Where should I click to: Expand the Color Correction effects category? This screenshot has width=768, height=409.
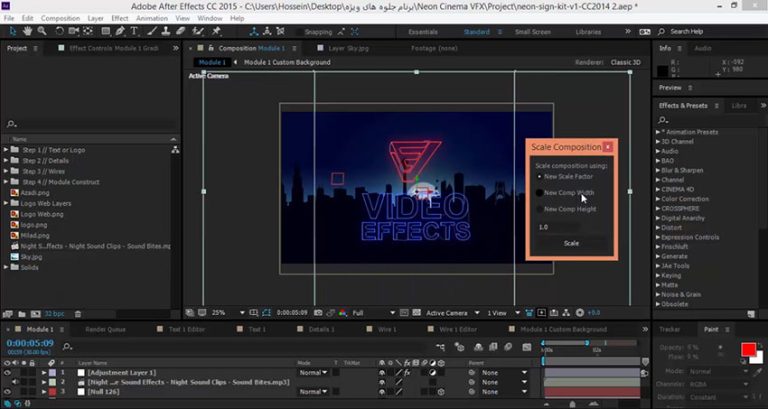coord(660,199)
